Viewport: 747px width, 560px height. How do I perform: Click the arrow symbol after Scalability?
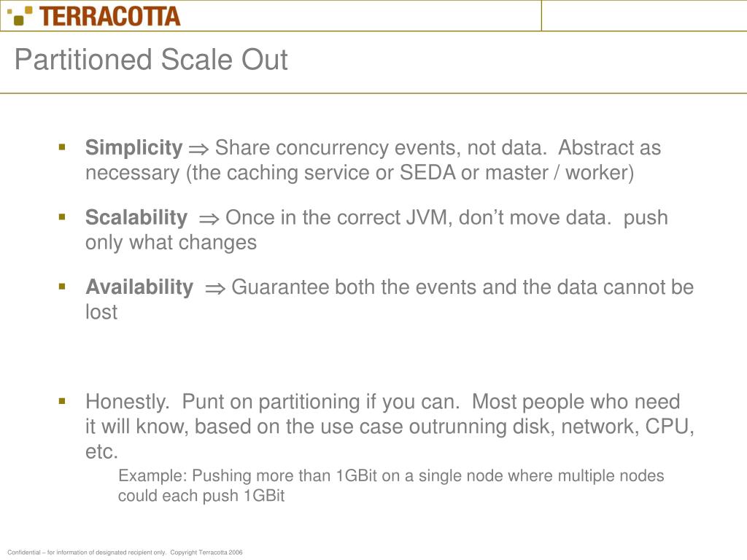pos(209,219)
